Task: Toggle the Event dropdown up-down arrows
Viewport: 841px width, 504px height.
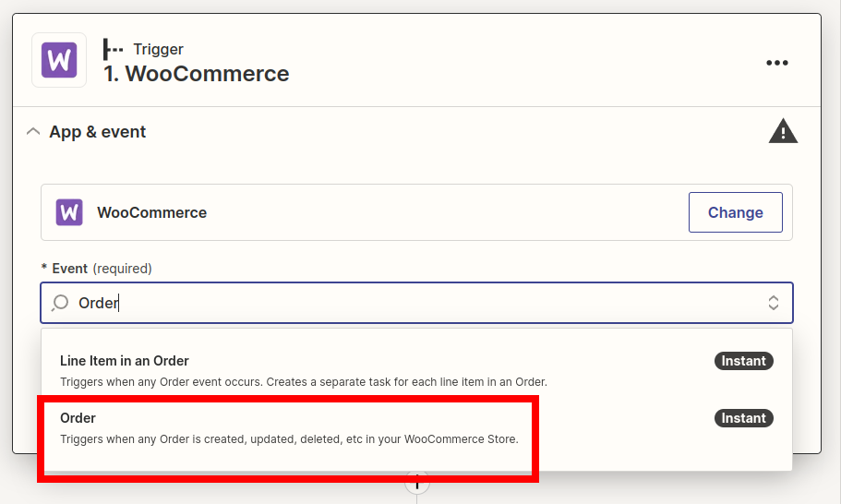Action: pyautogui.click(x=773, y=303)
